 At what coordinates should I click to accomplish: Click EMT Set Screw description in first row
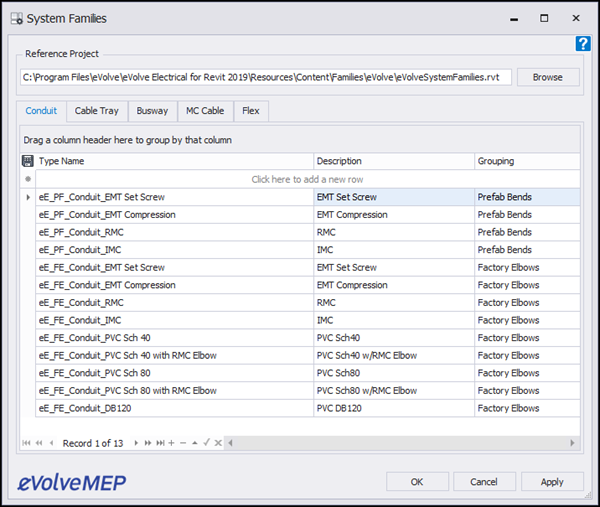[x=394, y=197]
